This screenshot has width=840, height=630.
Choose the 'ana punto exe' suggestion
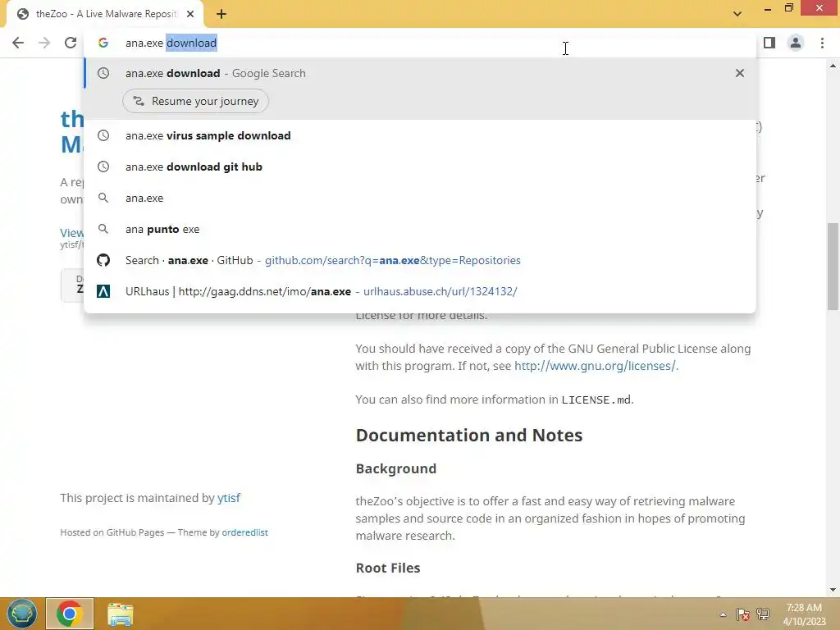pyautogui.click(x=420, y=229)
